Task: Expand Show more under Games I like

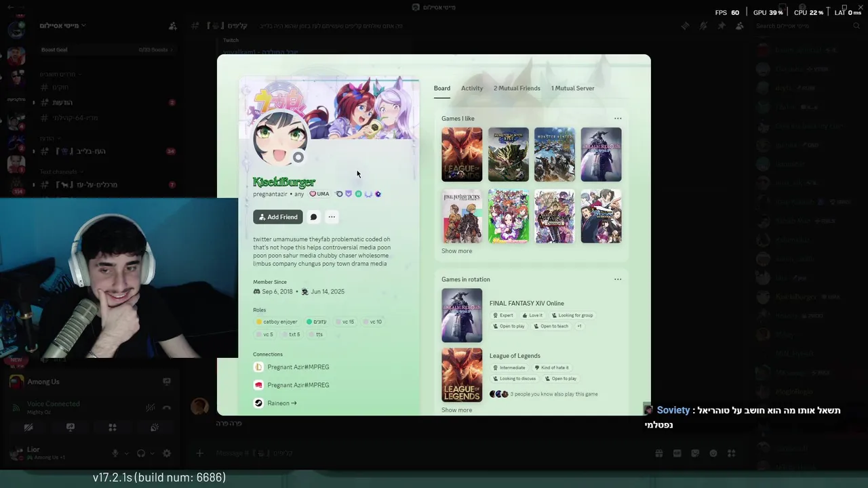Action: pyautogui.click(x=456, y=251)
